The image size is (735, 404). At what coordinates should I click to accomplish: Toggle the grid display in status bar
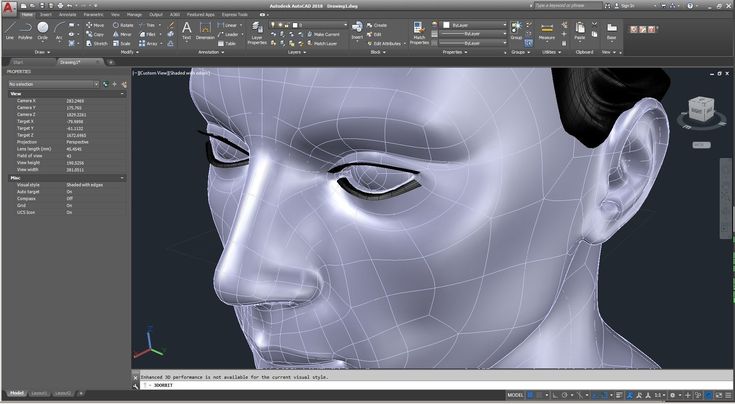tap(530, 396)
